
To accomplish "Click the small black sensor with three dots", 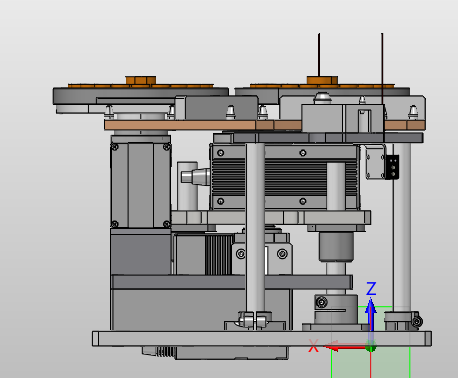I will 392,167.
